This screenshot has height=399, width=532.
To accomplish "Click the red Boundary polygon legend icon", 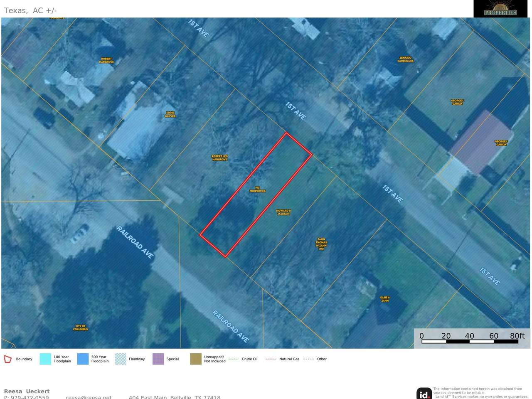I will pyautogui.click(x=7, y=359).
